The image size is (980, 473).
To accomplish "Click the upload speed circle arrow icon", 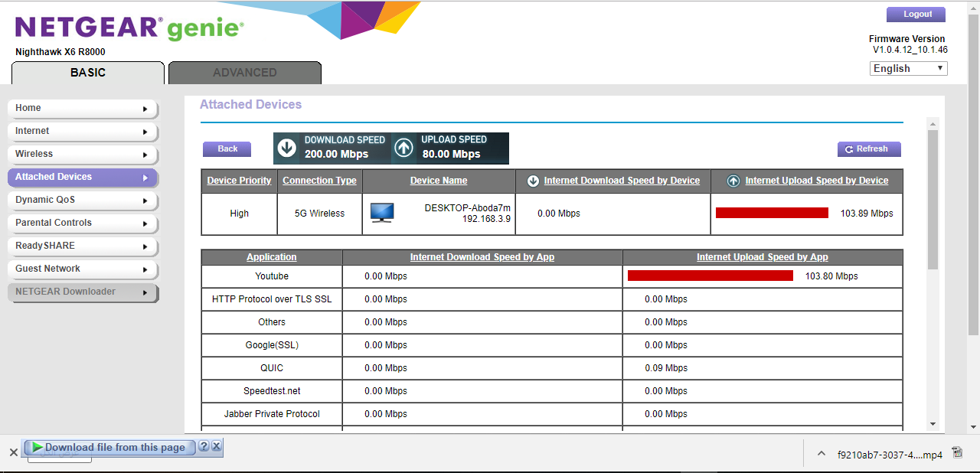I will (x=402, y=148).
